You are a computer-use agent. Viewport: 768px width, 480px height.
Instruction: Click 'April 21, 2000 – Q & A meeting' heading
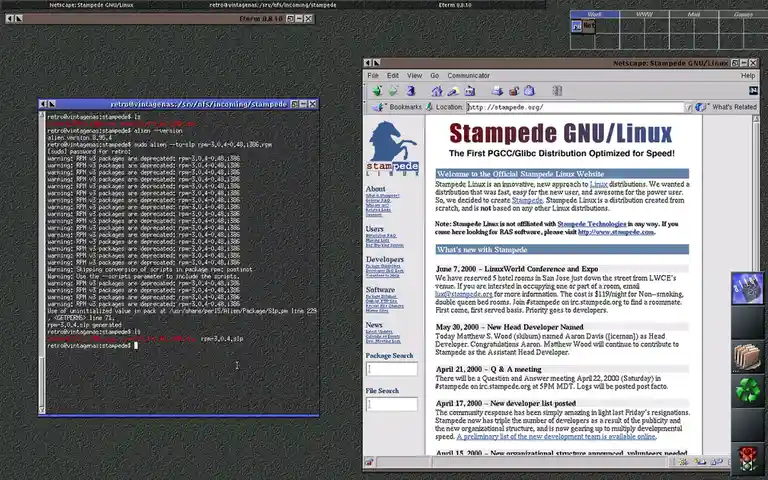click(488, 369)
